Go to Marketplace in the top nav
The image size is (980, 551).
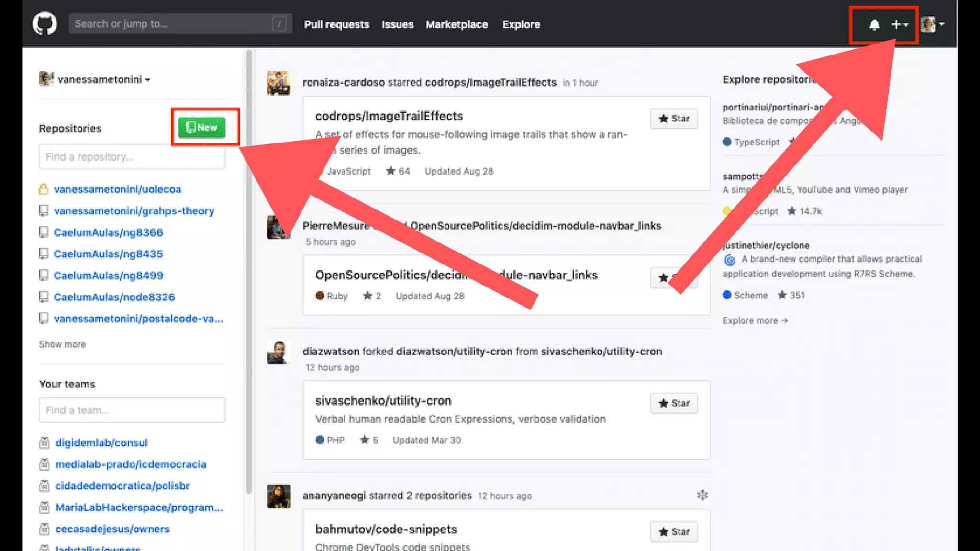457,24
